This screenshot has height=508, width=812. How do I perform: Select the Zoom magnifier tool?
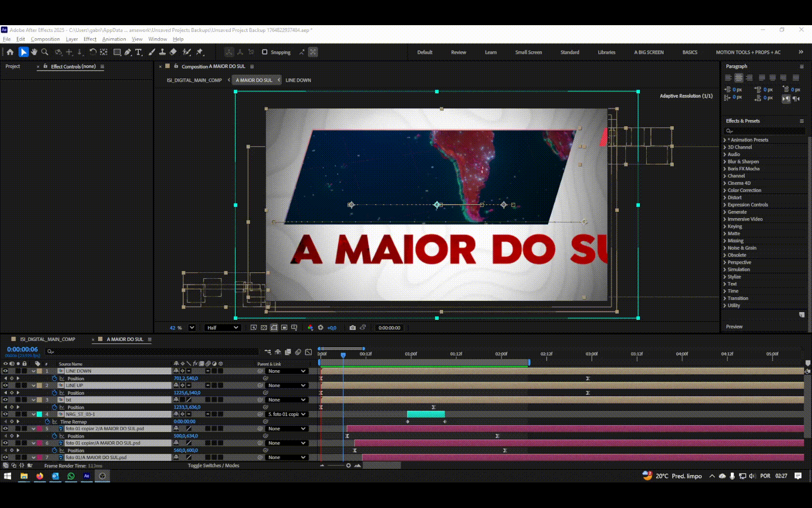pos(45,52)
